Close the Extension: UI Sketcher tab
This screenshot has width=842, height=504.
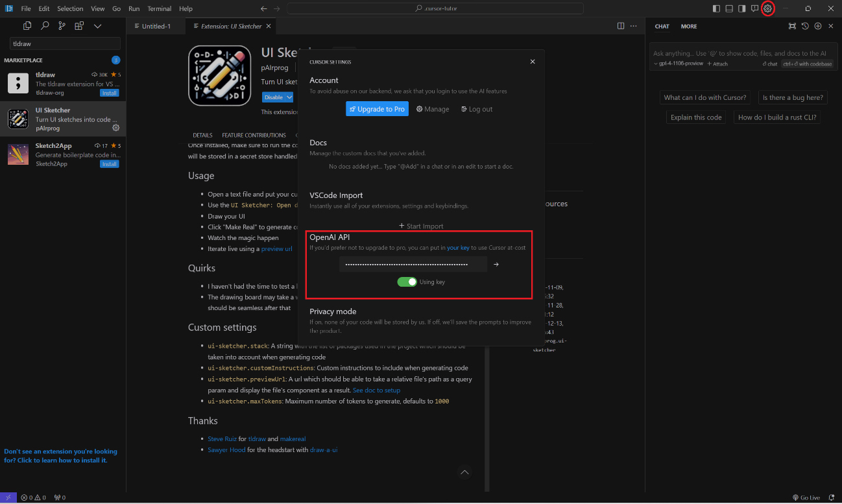[269, 26]
